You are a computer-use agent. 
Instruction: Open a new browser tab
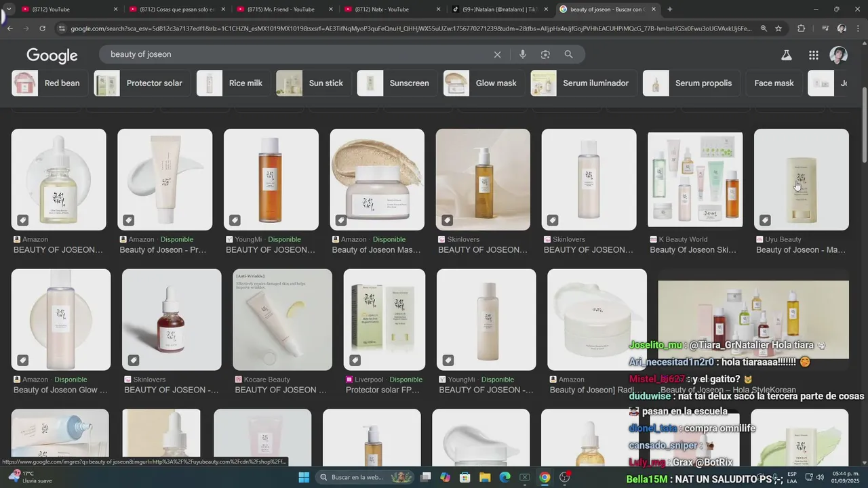pyautogui.click(x=670, y=9)
